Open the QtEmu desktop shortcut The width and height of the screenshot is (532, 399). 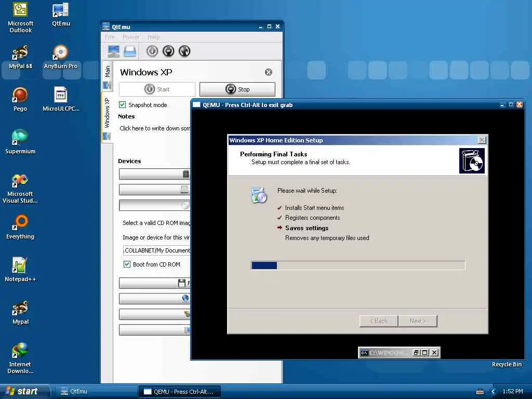coord(61,14)
